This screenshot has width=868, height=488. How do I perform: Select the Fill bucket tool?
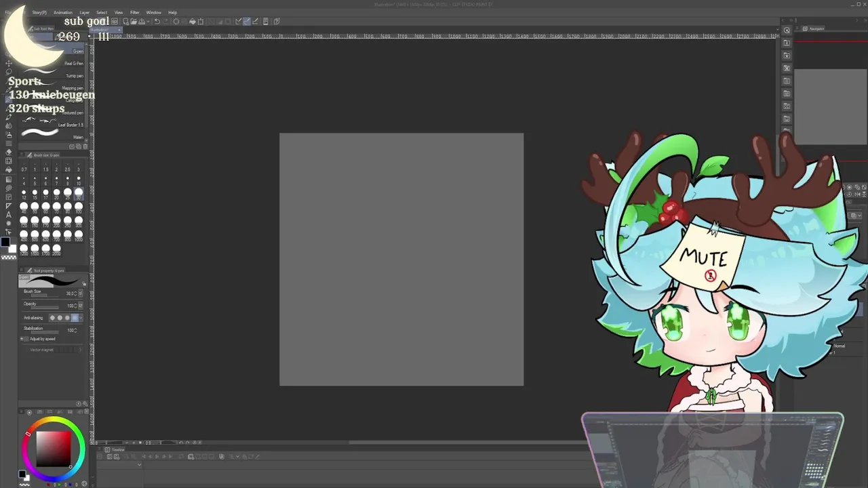click(8, 170)
